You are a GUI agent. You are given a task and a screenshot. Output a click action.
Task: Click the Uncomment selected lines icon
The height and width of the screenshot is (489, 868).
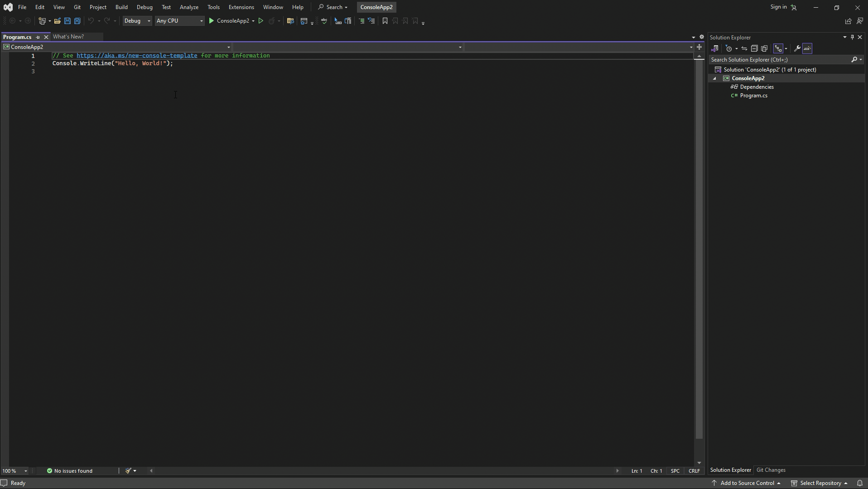click(371, 21)
